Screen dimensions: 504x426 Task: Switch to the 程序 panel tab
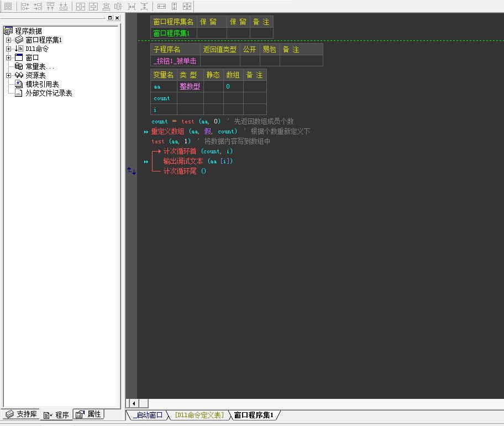[56, 415]
